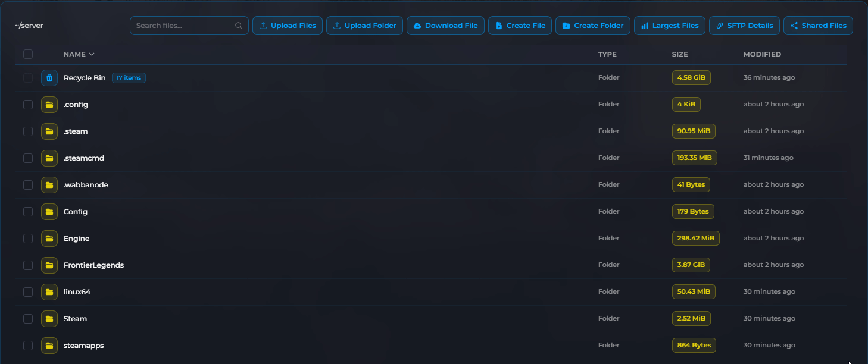
Task: Click the .wabbanode folder icon
Action: pyautogui.click(x=49, y=185)
